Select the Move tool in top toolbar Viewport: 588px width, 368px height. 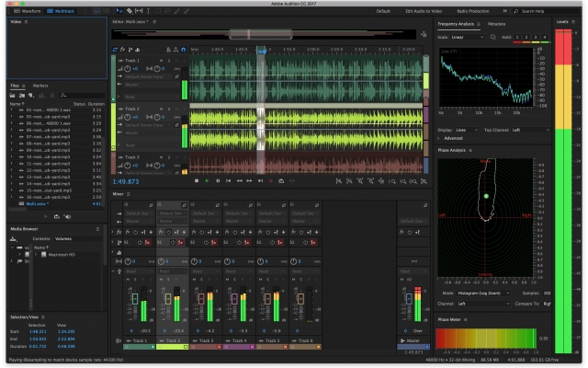pos(119,11)
